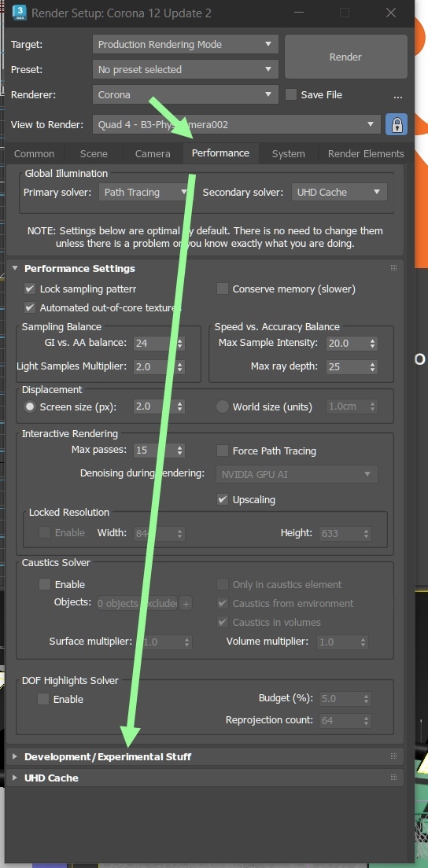Uncheck the Upscaling checkbox

point(223,499)
